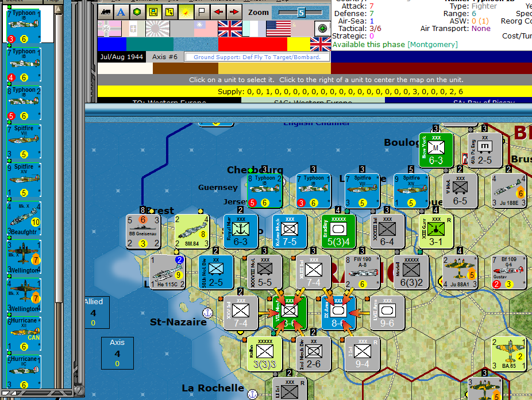
Task: Toggle the sun weather toolbar button
Action: click(186, 12)
